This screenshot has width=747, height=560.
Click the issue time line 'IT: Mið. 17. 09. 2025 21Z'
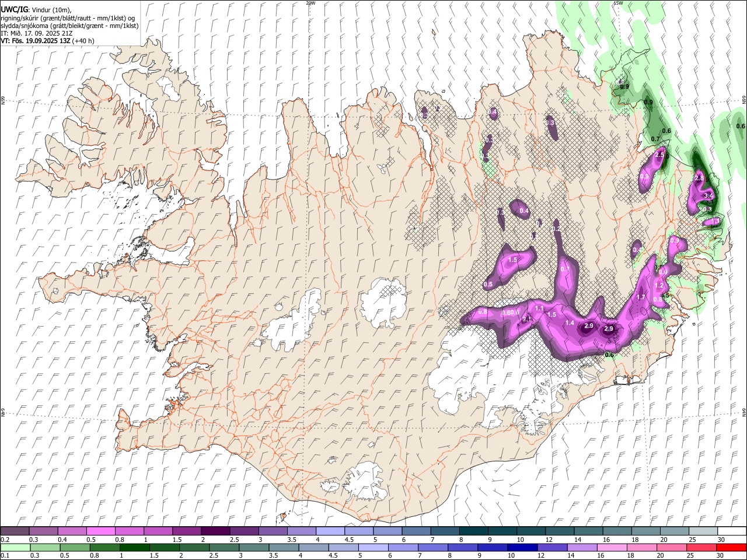37,33
